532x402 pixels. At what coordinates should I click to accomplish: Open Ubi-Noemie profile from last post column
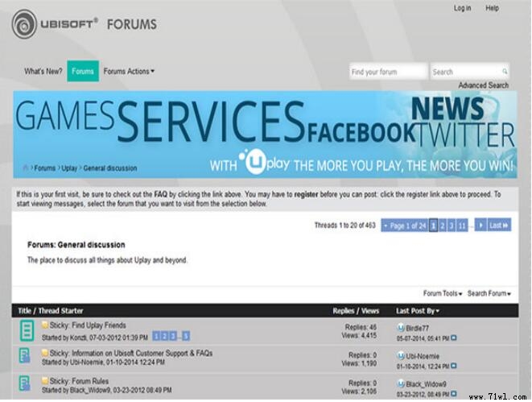point(423,356)
